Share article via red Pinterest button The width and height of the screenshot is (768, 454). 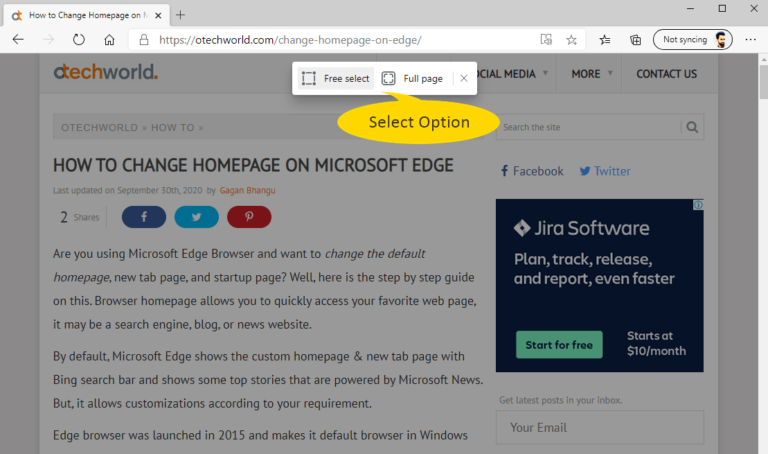(249, 217)
